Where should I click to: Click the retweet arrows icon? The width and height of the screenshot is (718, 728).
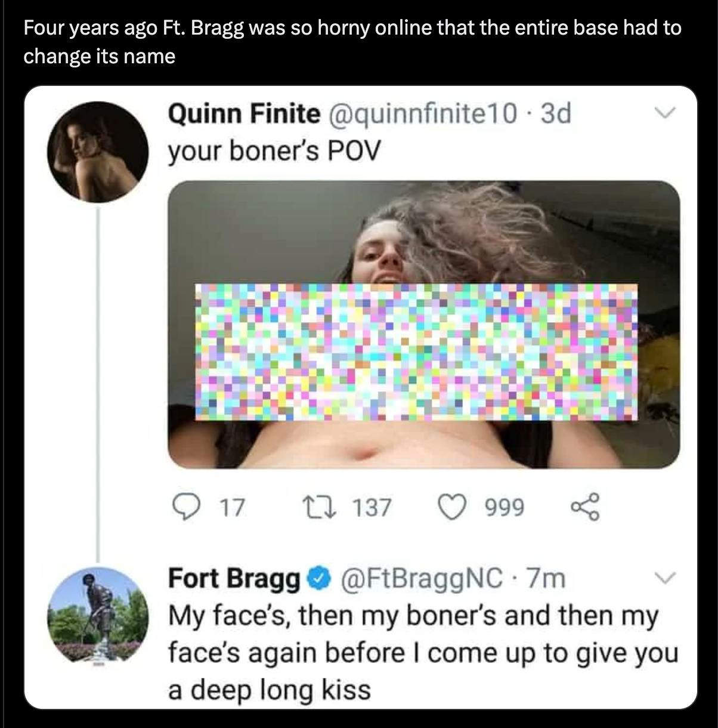pyautogui.click(x=326, y=507)
